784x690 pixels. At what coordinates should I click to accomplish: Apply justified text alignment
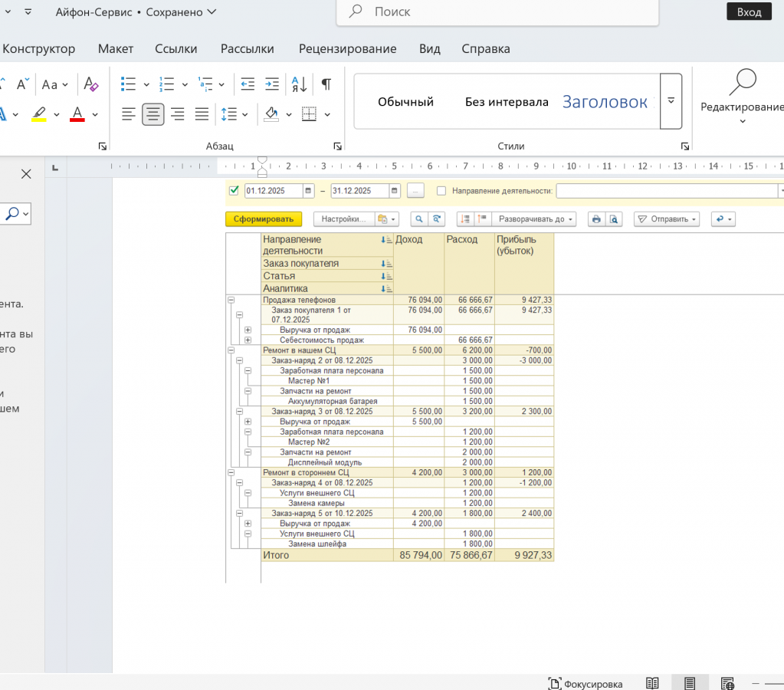[x=202, y=114]
